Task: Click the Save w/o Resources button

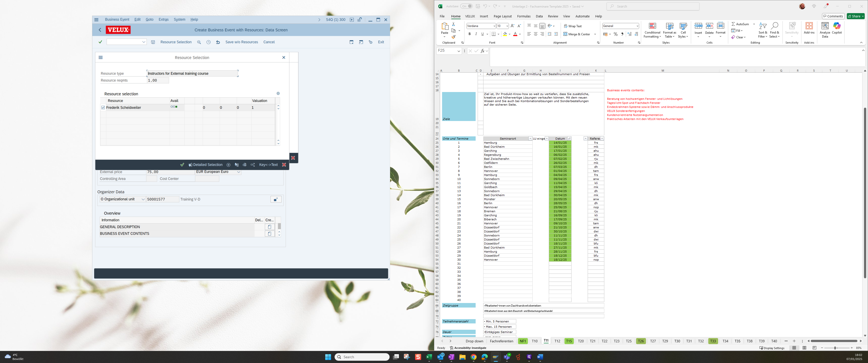Action: 241,42
